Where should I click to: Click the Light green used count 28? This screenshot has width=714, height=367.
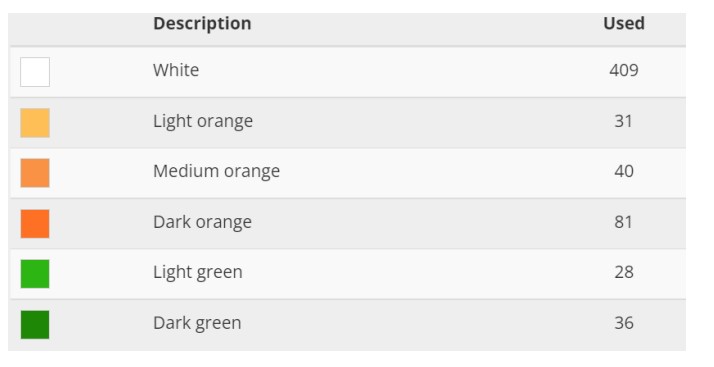(624, 272)
